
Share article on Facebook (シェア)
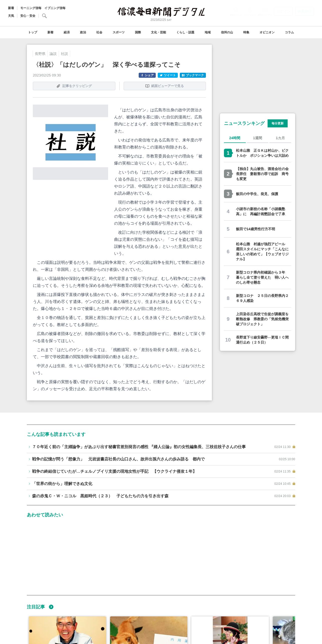147,75
